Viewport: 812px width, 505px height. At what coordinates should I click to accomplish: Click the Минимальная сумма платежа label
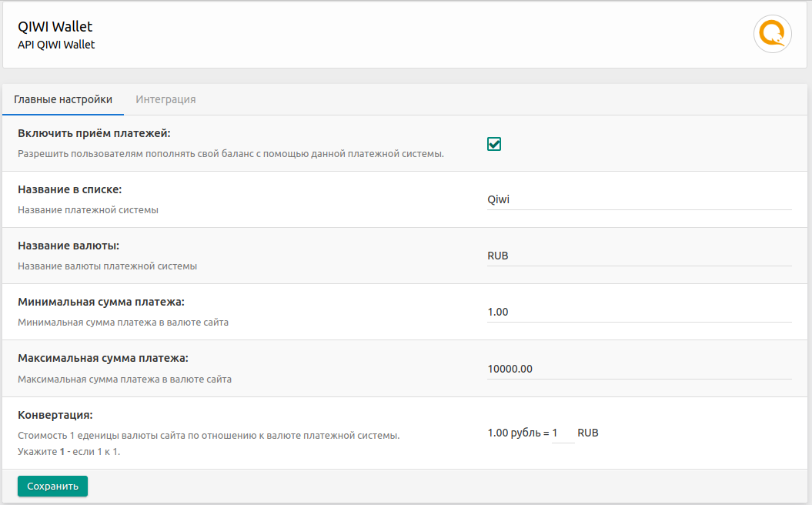coord(101,302)
